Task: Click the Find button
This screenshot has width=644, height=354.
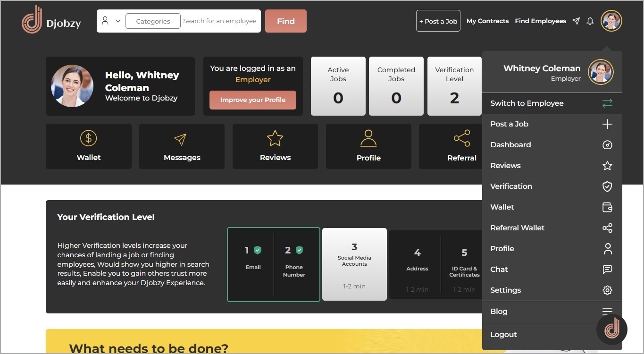Action: pos(285,21)
